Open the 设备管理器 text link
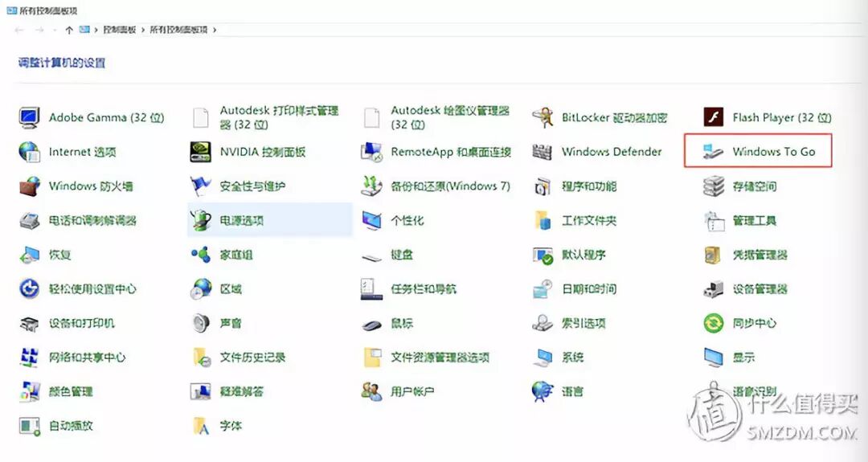The height and width of the screenshot is (462, 868). pyautogui.click(x=759, y=288)
